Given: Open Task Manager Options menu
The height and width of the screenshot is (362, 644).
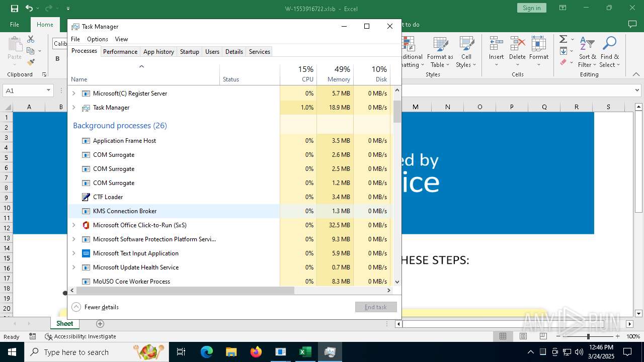Looking at the screenshot, I should click(x=98, y=39).
